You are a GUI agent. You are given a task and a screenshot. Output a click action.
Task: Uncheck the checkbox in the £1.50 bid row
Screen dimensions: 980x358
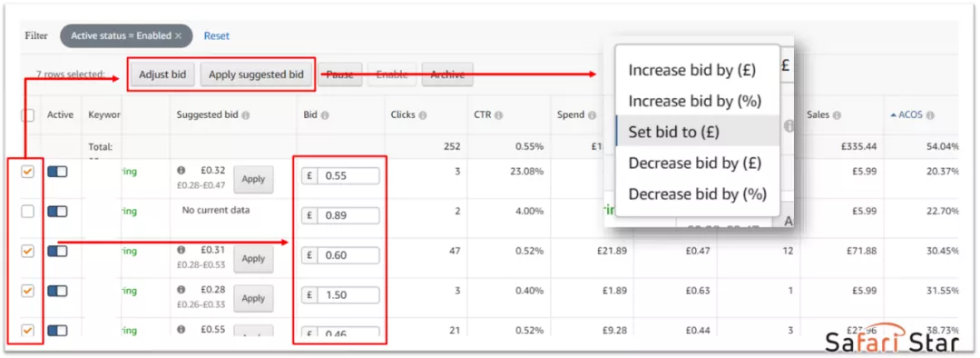click(x=27, y=291)
